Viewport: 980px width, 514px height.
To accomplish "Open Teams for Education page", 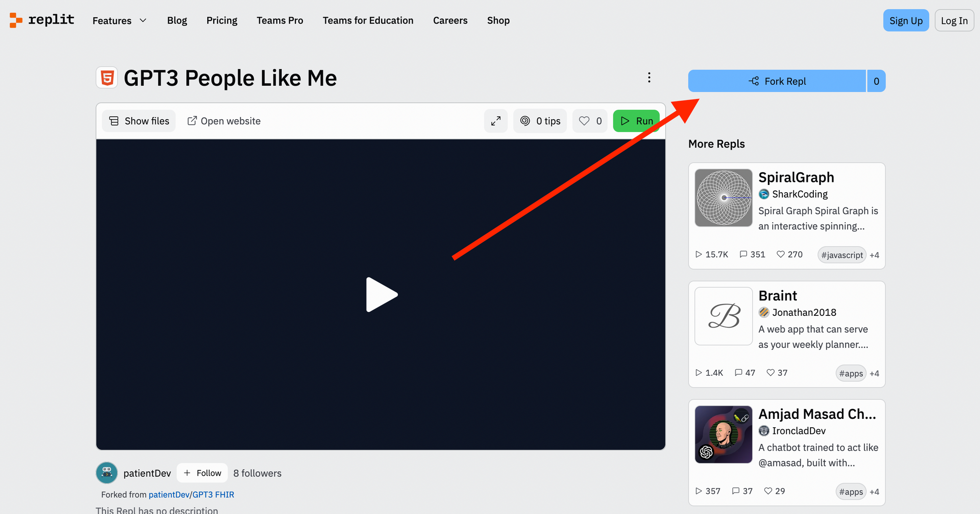I will pyautogui.click(x=368, y=21).
